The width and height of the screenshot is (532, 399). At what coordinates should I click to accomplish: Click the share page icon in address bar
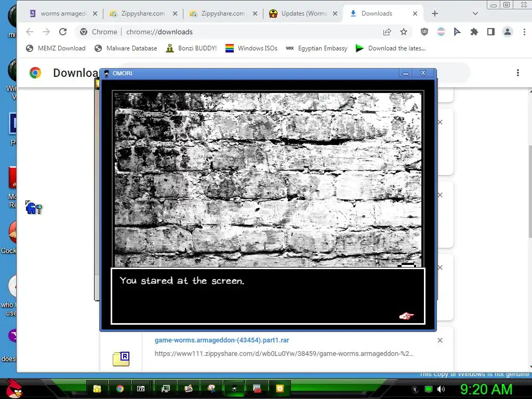coord(387,32)
